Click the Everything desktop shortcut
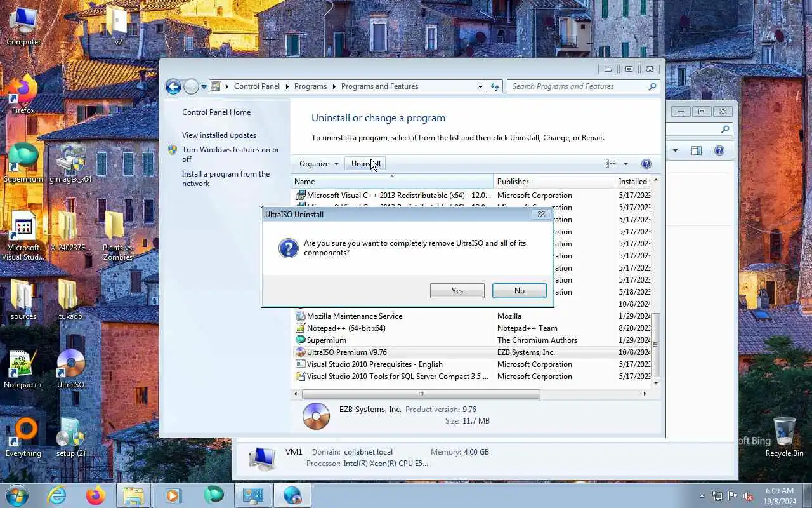 [23, 438]
